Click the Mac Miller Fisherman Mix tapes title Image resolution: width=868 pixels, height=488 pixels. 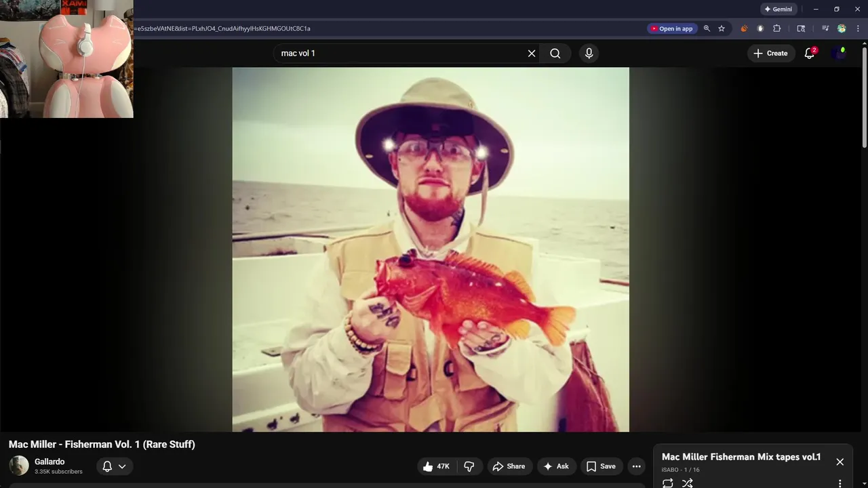tap(741, 457)
